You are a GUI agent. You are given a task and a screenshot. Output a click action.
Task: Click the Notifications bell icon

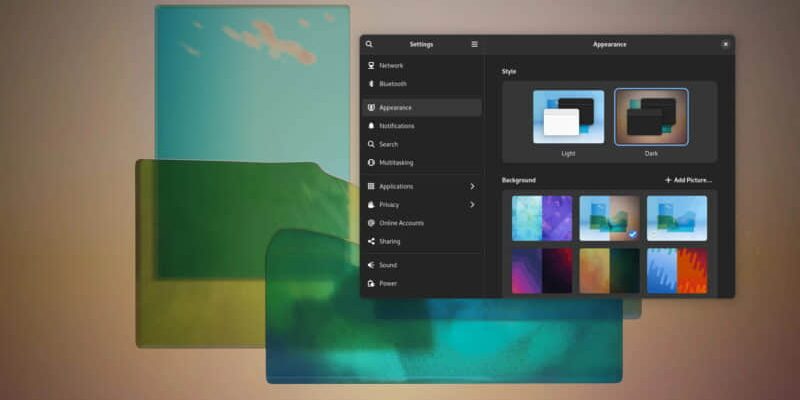click(371, 126)
